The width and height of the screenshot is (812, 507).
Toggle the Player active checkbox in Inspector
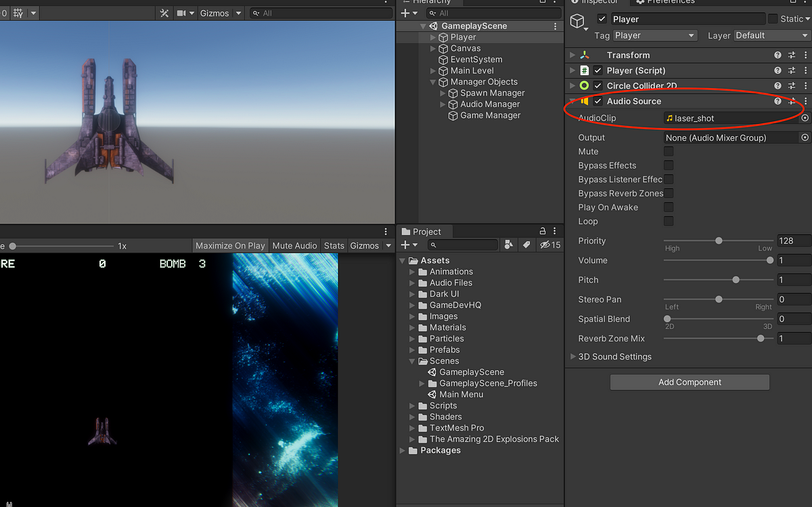click(x=602, y=19)
